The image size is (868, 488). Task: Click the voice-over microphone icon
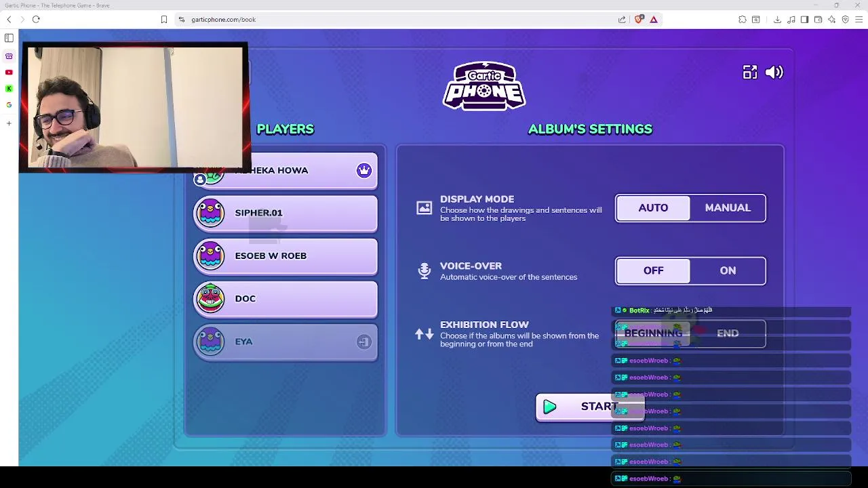pos(425,271)
